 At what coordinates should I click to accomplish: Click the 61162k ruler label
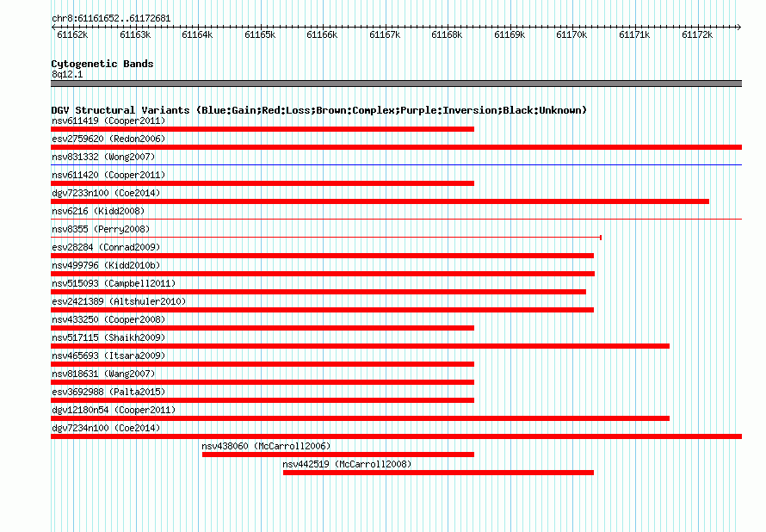pos(72,34)
